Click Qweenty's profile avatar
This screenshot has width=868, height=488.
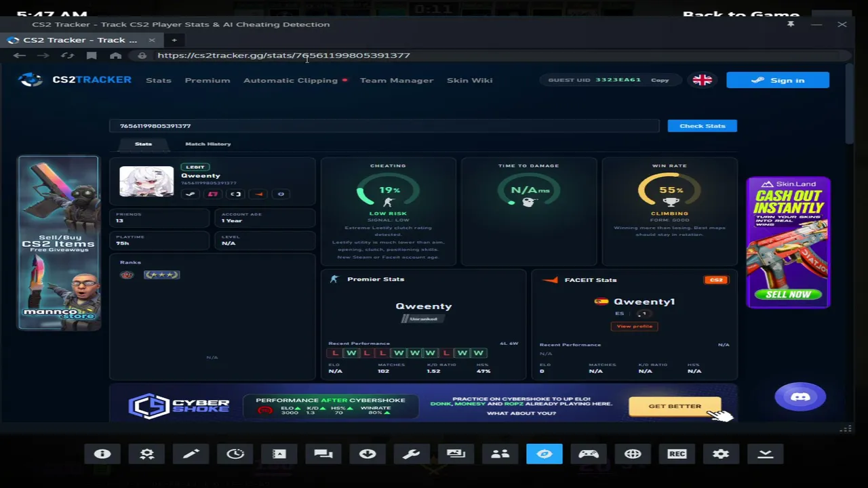146,181
